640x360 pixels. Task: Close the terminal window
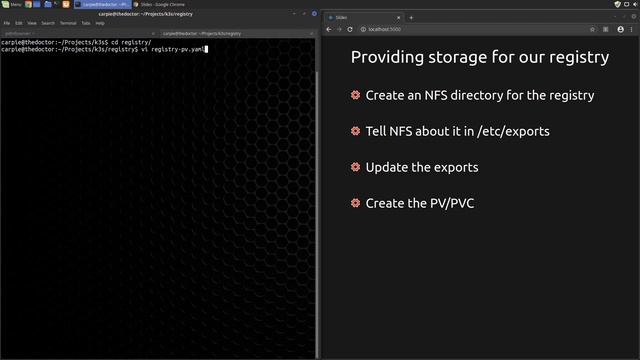[314, 14]
